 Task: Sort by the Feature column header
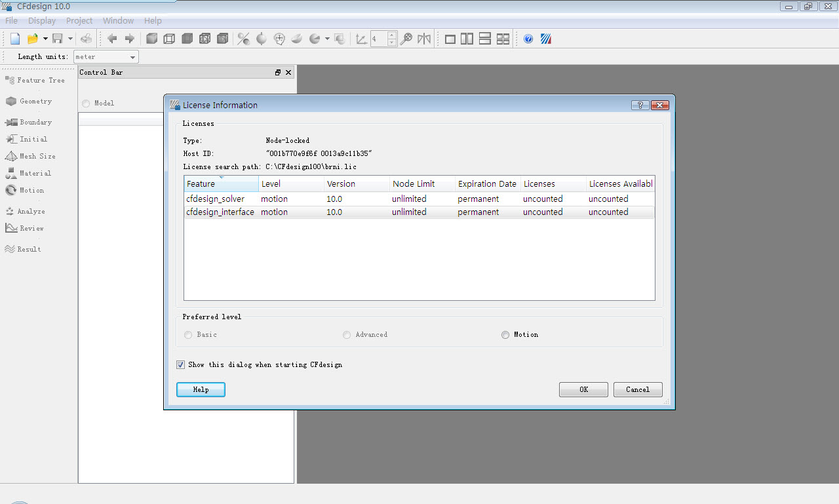221,184
